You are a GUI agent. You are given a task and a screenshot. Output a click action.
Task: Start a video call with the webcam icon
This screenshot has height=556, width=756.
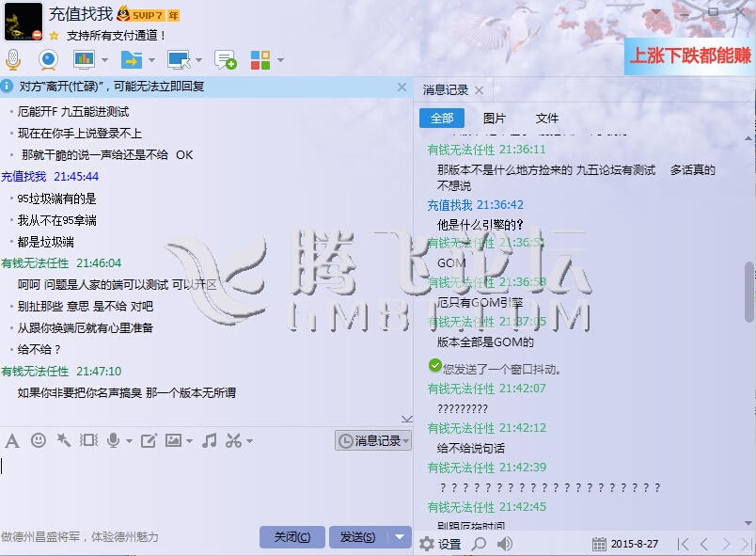click(48, 60)
